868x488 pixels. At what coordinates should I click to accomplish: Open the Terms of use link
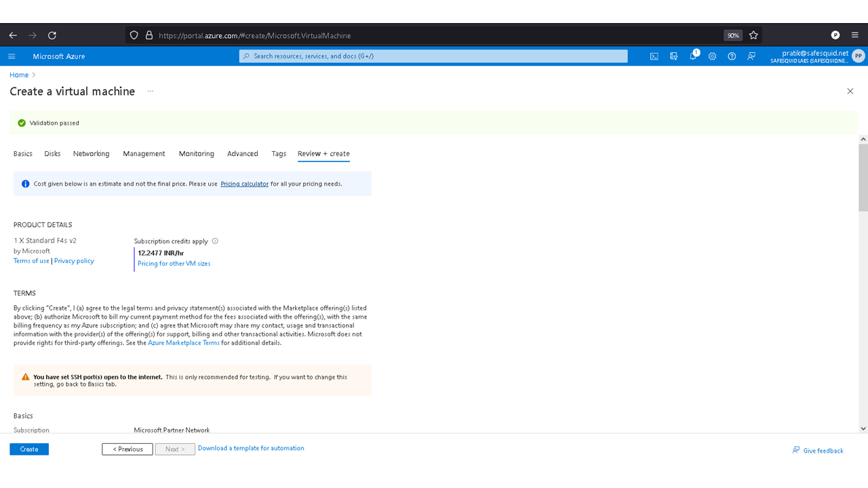(31, 261)
